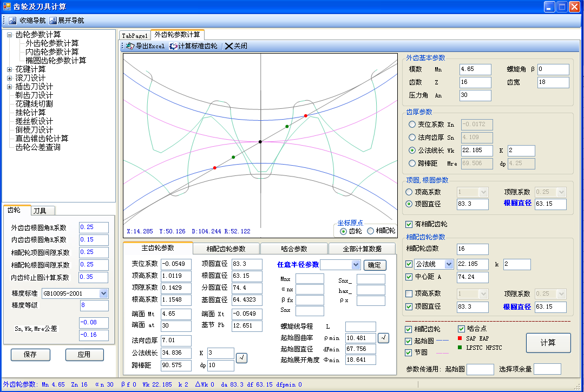Switch to 啮合参数 tab
The width and height of the screenshot is (584, 392).
click(x=294, y=249)
